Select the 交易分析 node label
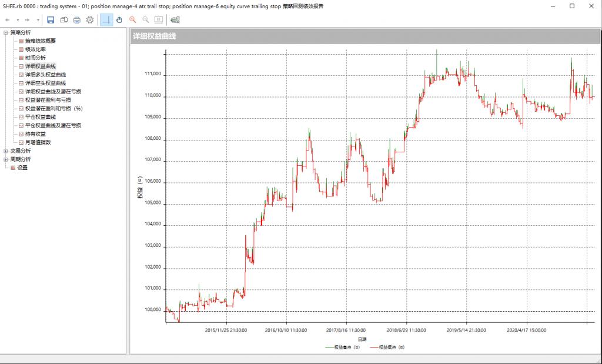The height and width of the screenshot is (364, 602). coord(21,151)
